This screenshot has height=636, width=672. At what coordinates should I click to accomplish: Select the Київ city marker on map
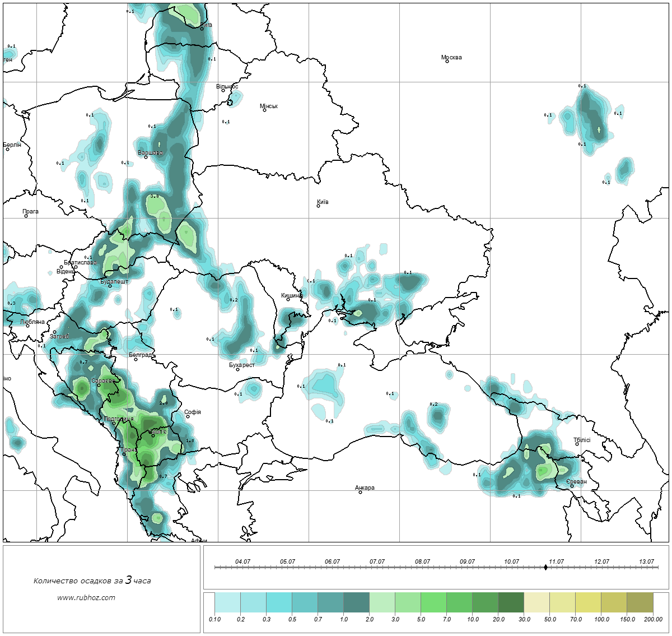point(318,206)
